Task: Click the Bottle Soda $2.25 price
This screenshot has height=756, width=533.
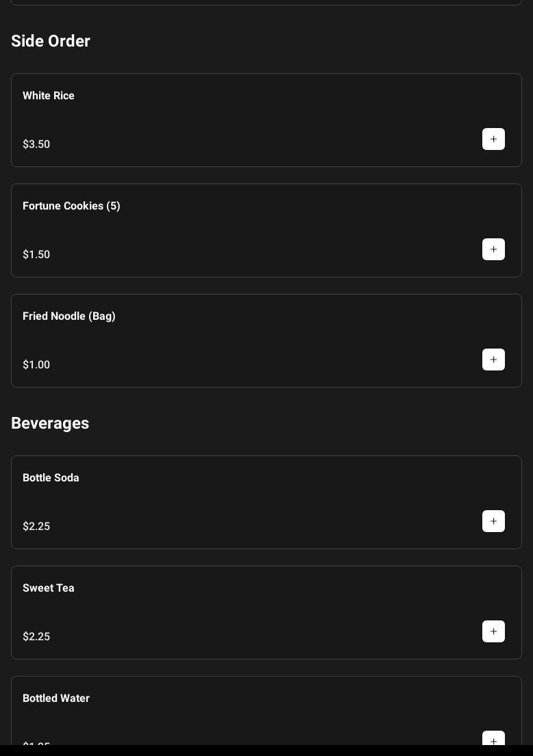Action: coord(36,527)
